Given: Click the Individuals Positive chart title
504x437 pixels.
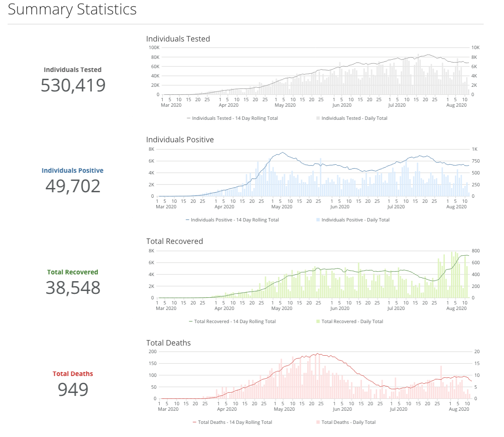Looking at the screenshot, I should click(x=180, y=140).
